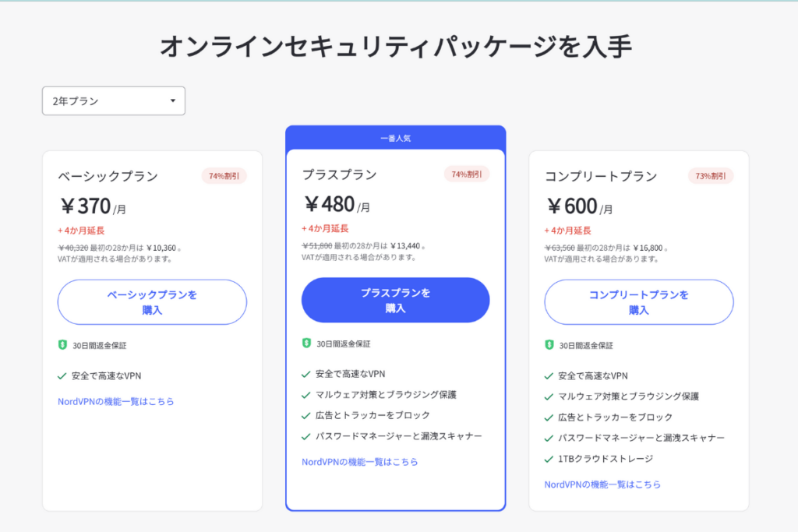798x532 pixels.
Task: Click the checkmark beside Plus plan's 広告とトラッカーをブロック
Action: pyautogui.click(x=306, y=415)
